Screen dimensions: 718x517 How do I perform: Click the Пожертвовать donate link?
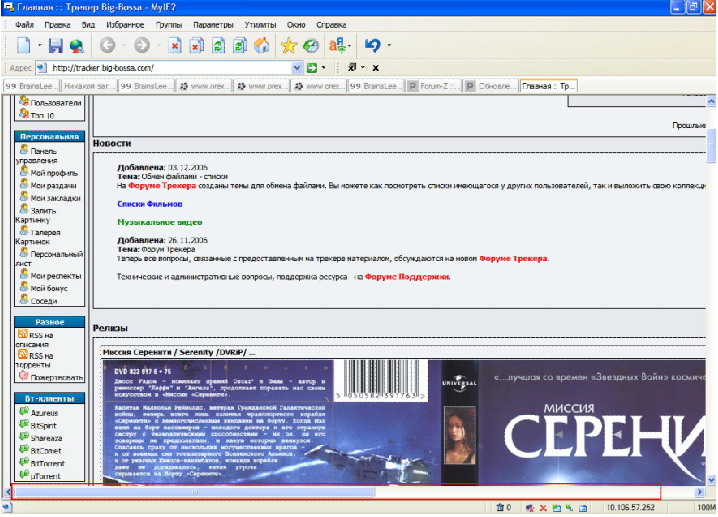57,378
